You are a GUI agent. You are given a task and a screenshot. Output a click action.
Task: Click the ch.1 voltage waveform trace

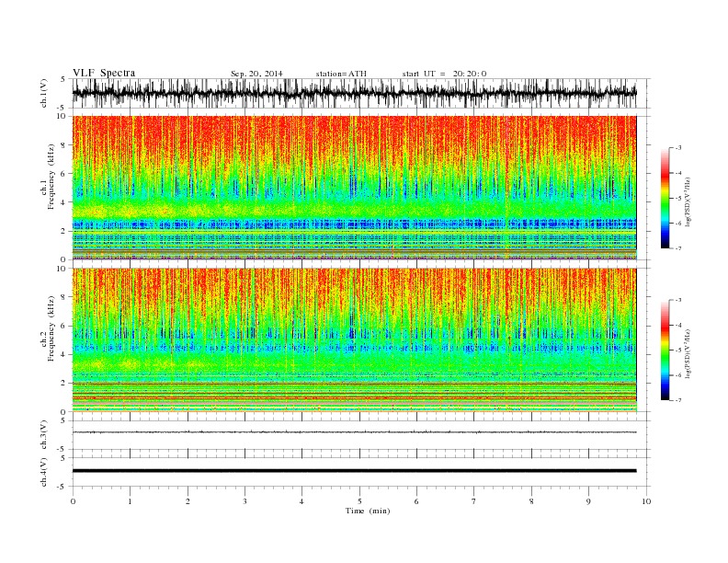coord(354,93)
